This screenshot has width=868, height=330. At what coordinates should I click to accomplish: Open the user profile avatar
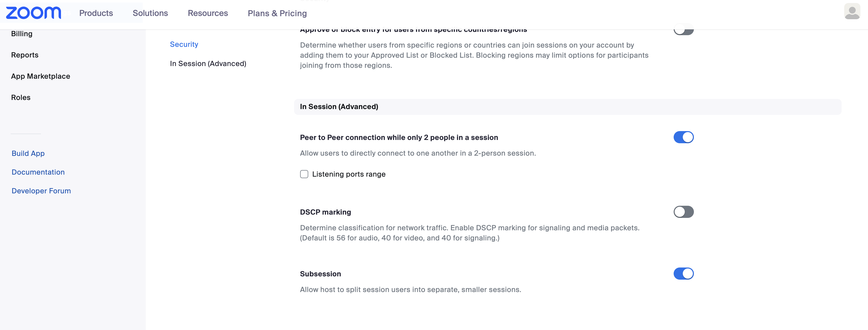point(852,12)
